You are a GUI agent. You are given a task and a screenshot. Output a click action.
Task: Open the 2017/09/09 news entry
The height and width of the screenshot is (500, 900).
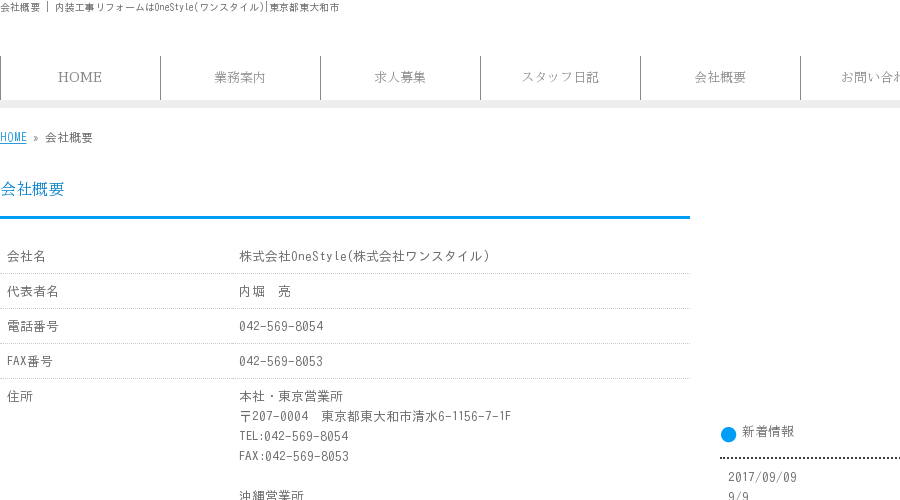pyautogui.click(x=762, y=477)
